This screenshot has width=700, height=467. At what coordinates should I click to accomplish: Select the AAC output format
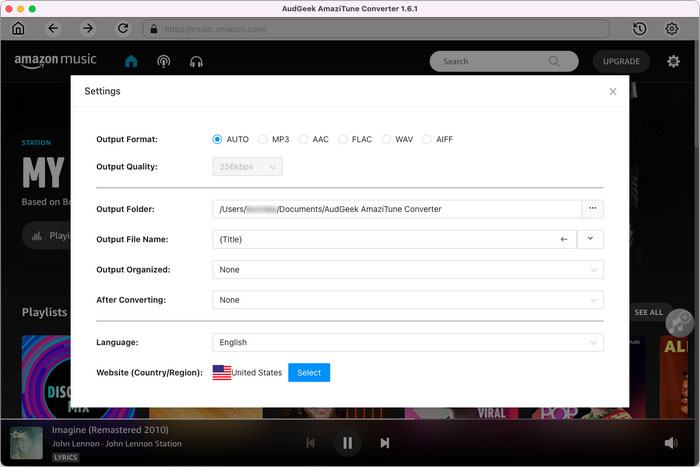[303, 139]
